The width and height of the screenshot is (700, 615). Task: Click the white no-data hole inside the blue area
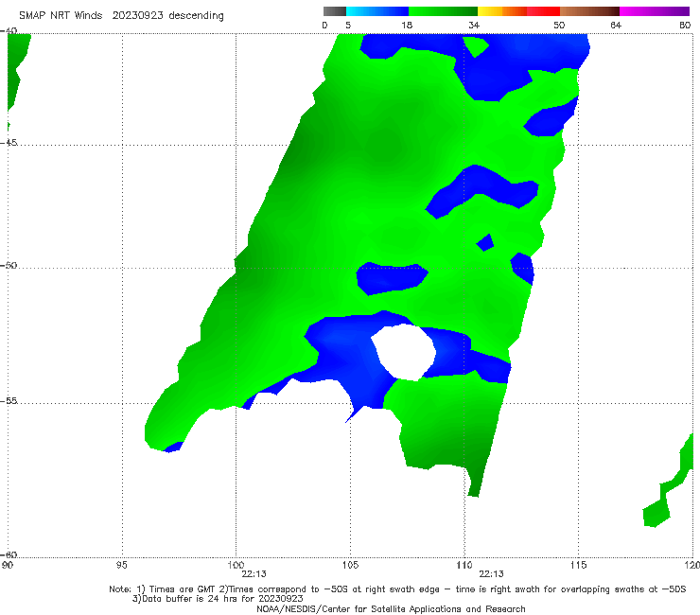point(403,352)
